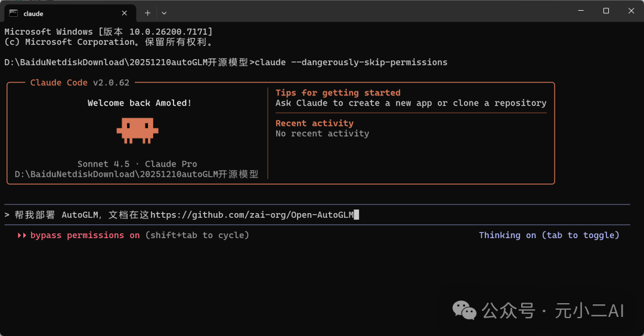The height and width of the screenshot is (336, 644).
Task: Minimize the terminal window
Action: (581, 11)
